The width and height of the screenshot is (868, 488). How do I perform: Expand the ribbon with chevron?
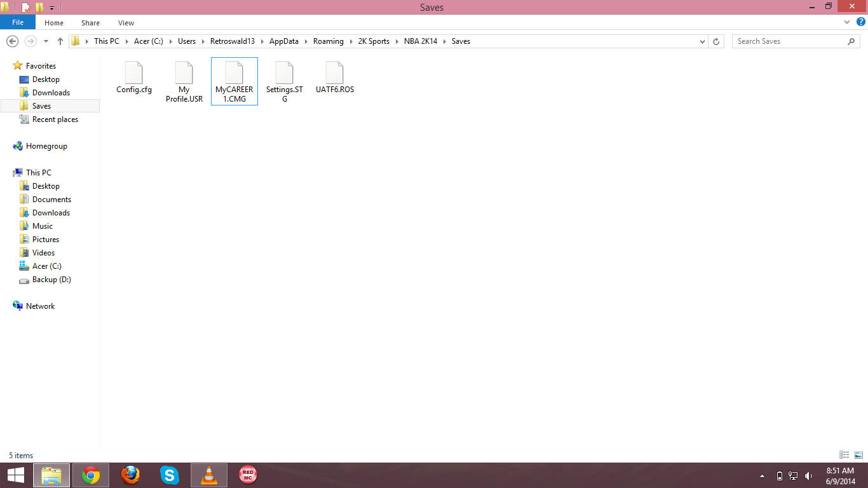click(847, 22)
